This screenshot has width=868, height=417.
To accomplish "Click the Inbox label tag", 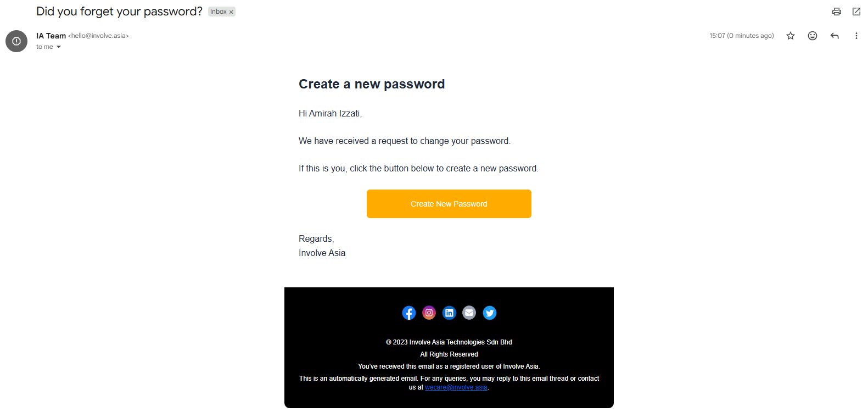I will (218, 12).
